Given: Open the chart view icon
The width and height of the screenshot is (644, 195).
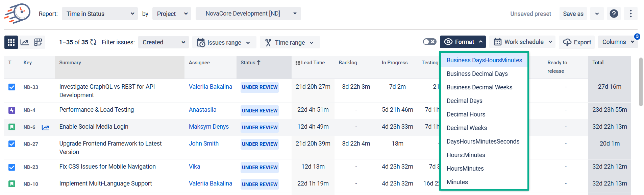Looking at the screenshot, I should [25, 42].
